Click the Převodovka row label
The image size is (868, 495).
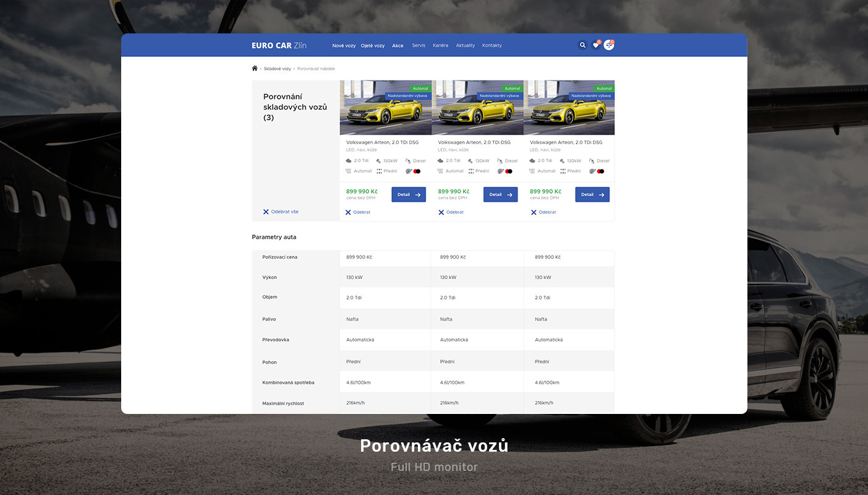pyautogui.click(x=276, y=340)
